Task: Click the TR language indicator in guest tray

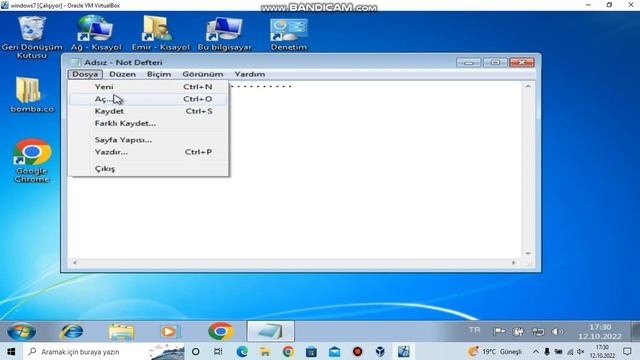Action: pos(474,330)
